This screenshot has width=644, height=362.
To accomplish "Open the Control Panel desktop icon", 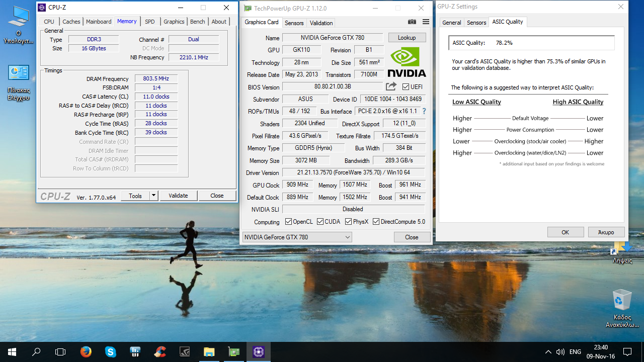I will pyautogui.click(x=19, y=82).
